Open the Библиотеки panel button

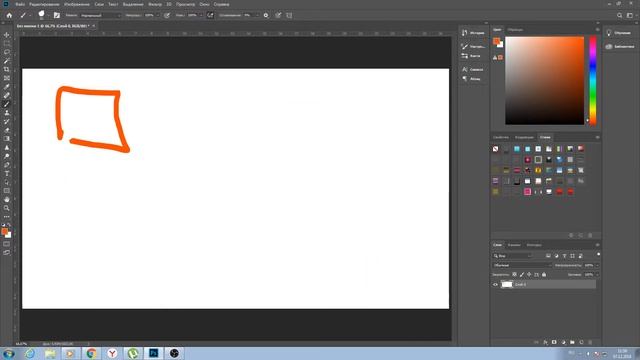pyautogui.click(x=620, y=47)
